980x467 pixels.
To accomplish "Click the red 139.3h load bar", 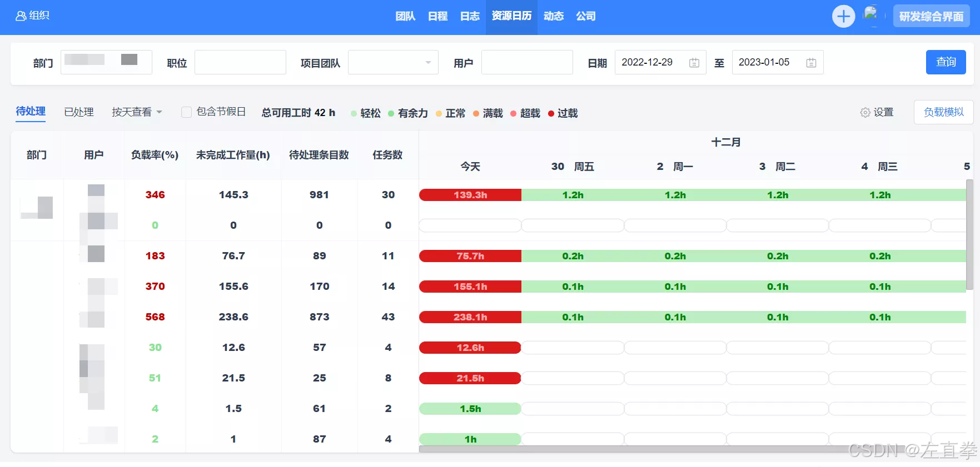I will (470, 195).
